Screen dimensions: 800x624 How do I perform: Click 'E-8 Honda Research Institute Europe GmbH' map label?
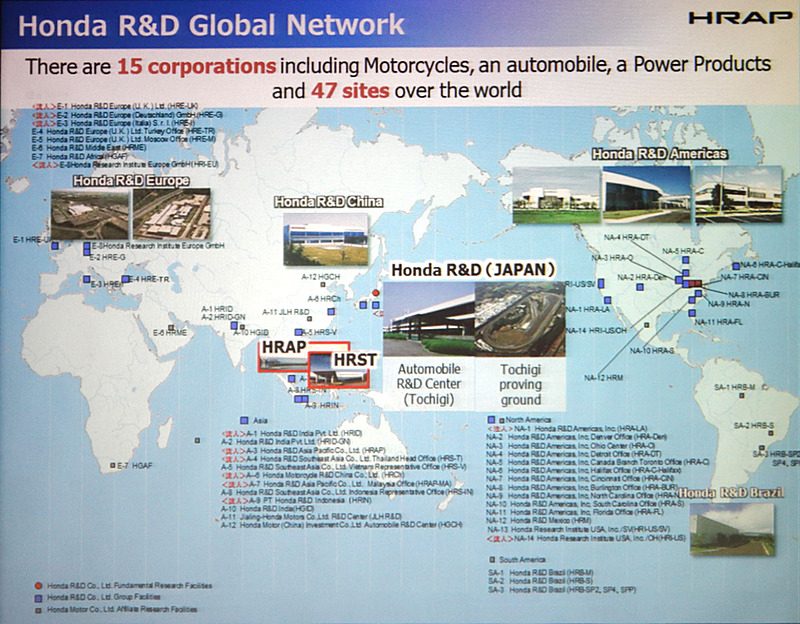pos(158,246)
